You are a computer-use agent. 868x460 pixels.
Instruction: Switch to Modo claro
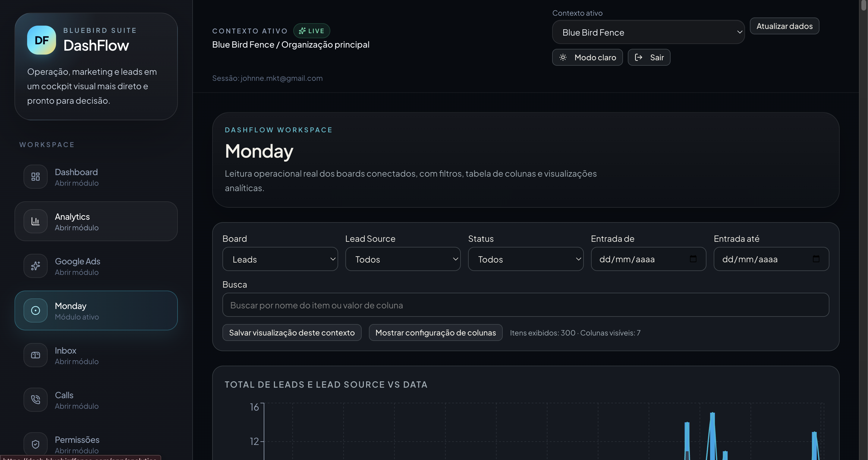(x=587, y=57)
